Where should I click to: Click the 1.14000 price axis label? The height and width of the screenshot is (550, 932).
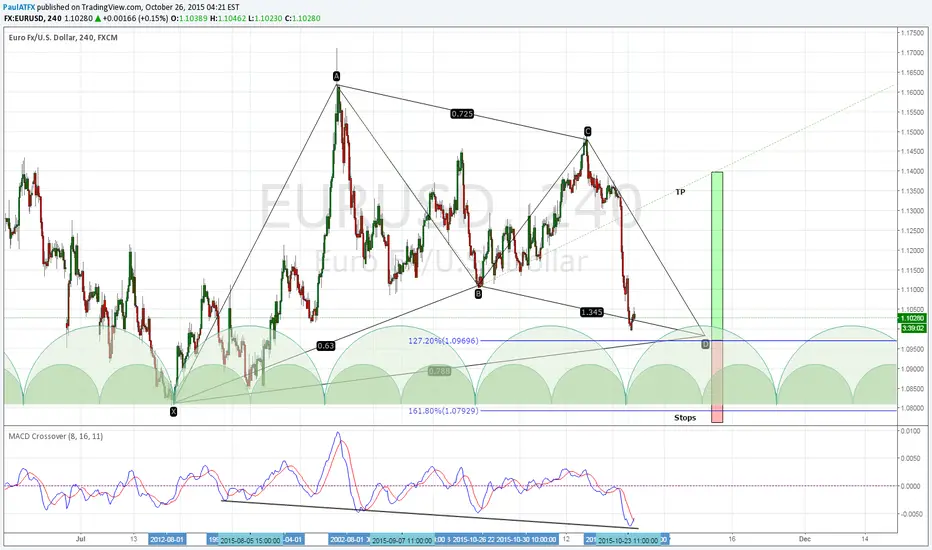coord(912,171)
